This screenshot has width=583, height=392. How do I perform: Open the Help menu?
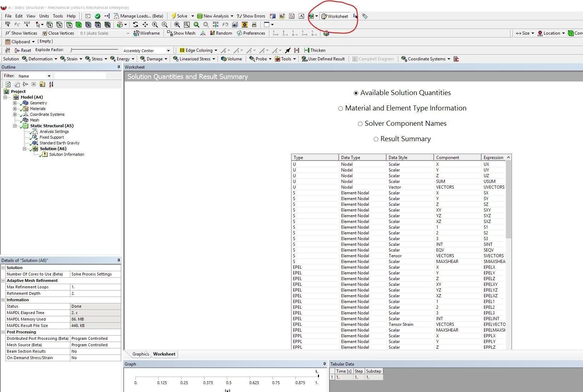click(x=71, y=16)
